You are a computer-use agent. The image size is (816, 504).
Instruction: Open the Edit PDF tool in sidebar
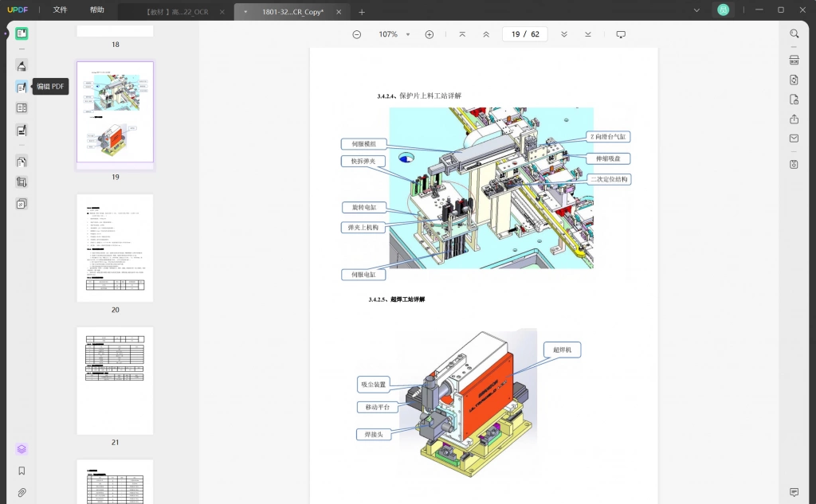click(22, 87)
